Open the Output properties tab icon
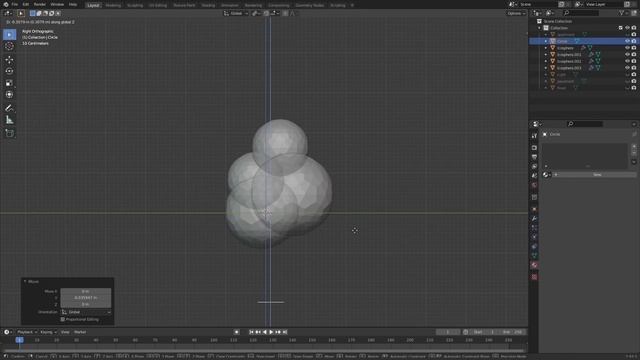Viewport: 640px width, 360px height. [x=534, y=157]
